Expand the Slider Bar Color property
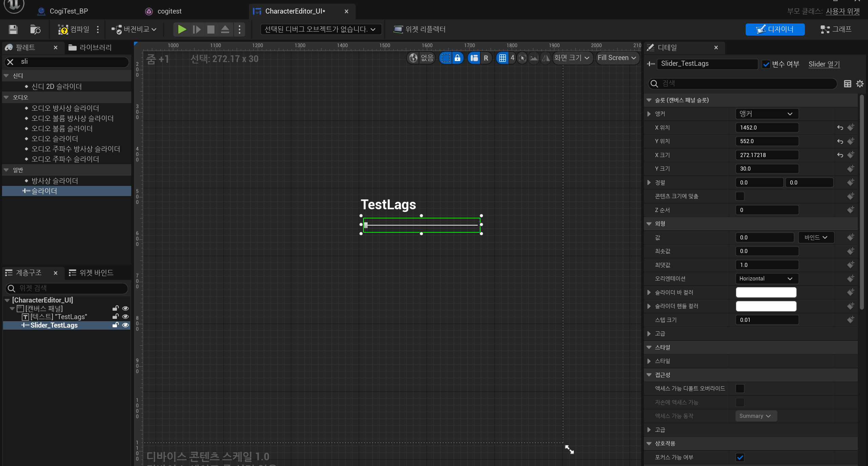 point(649,292)
